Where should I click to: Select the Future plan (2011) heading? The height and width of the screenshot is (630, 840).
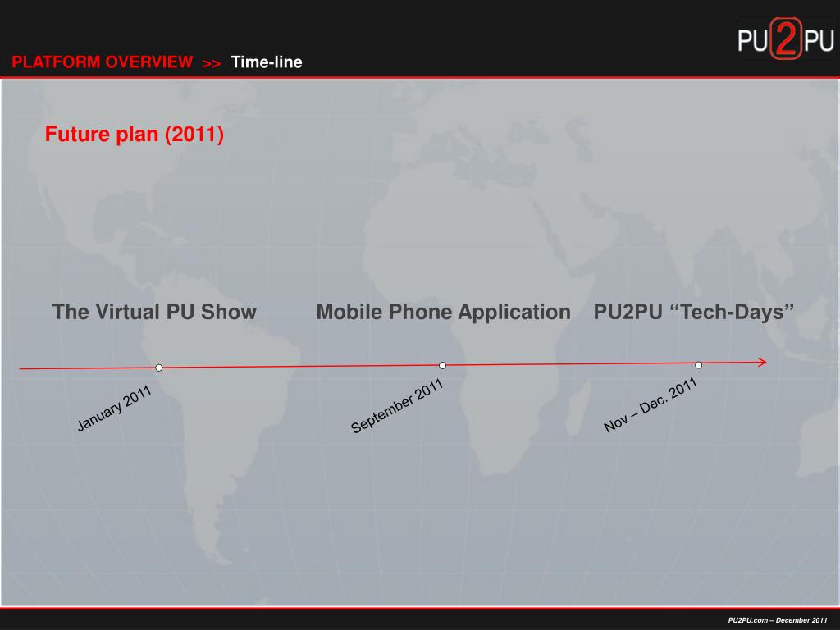[x=134, y=134]
